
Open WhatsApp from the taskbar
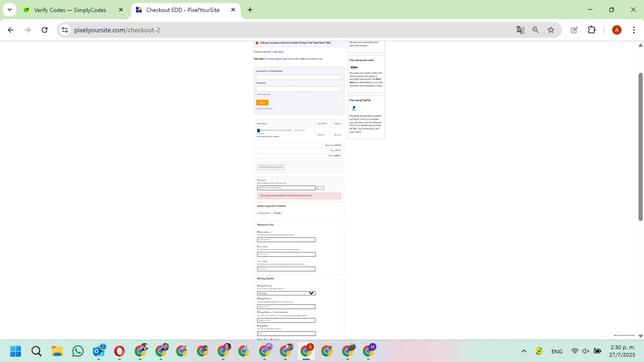click(78, 351)
